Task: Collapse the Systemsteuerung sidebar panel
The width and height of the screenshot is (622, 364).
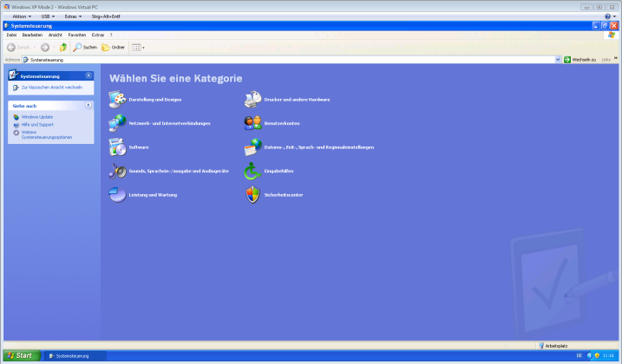Action: [88, 75]
